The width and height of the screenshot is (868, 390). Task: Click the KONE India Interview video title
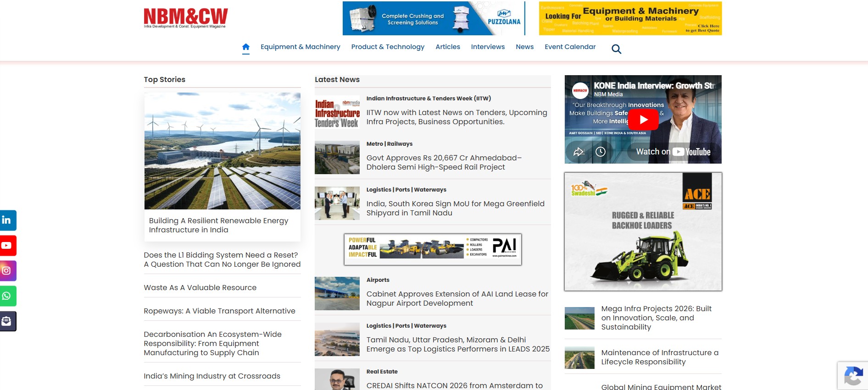[655, 86]
